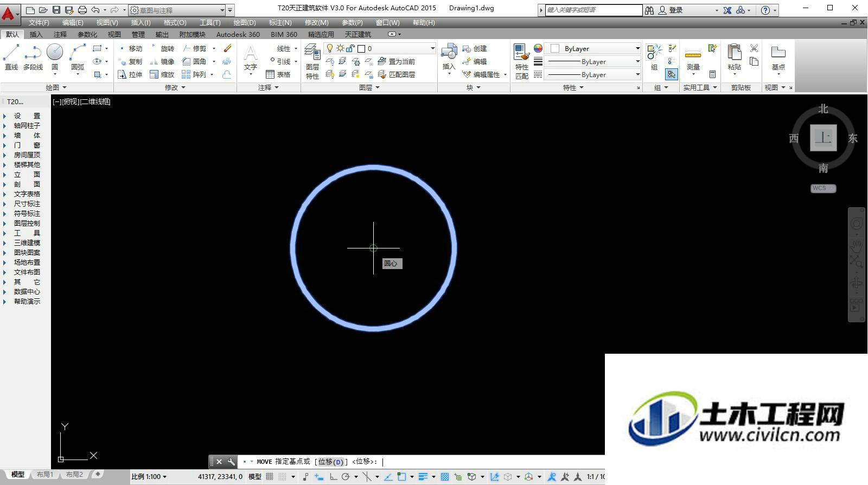This screenshot has width=868, height=485.
Task: Click the save icon in quick access toolbar
Action: pos(56,10)
